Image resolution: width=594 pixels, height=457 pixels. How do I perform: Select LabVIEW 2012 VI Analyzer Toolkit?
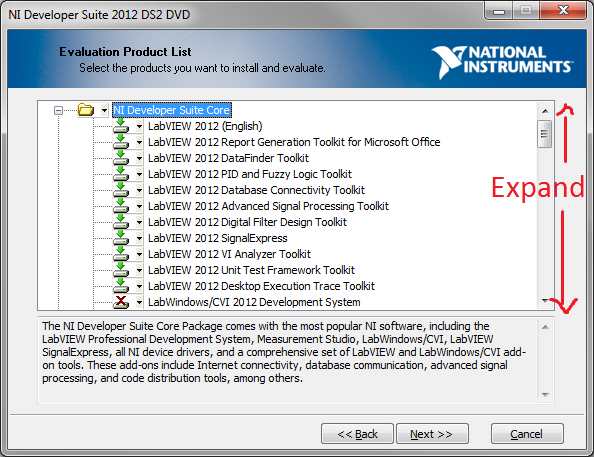tap(229, 254)
